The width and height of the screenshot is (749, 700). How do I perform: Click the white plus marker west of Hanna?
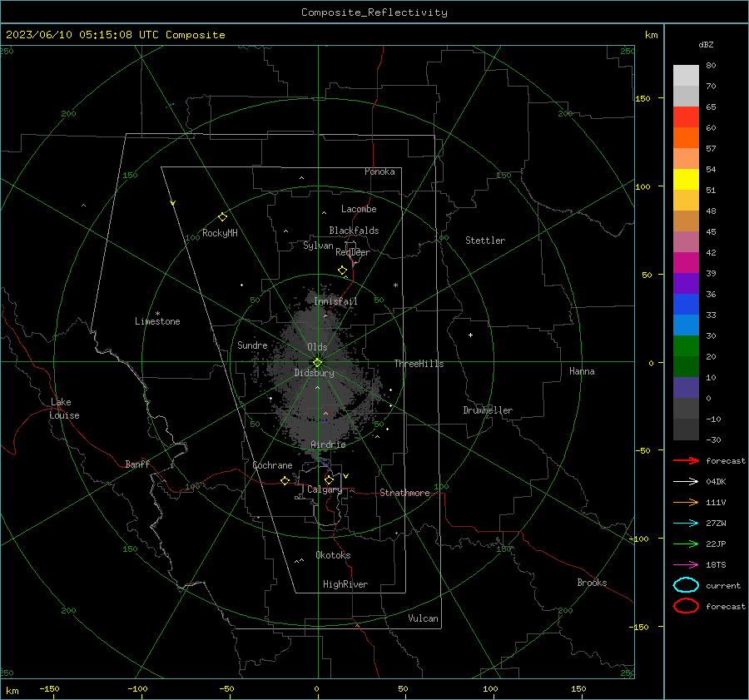(x=470, y=335)
